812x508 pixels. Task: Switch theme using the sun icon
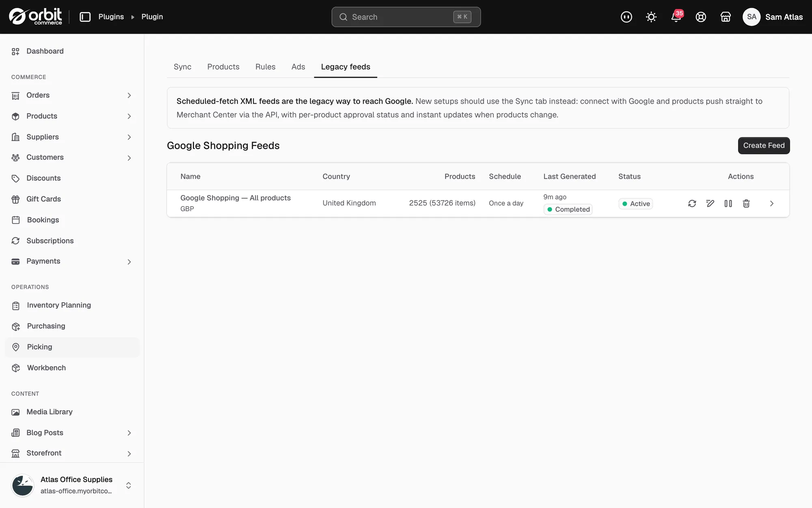pyautogui.click(x=651, y=17)
